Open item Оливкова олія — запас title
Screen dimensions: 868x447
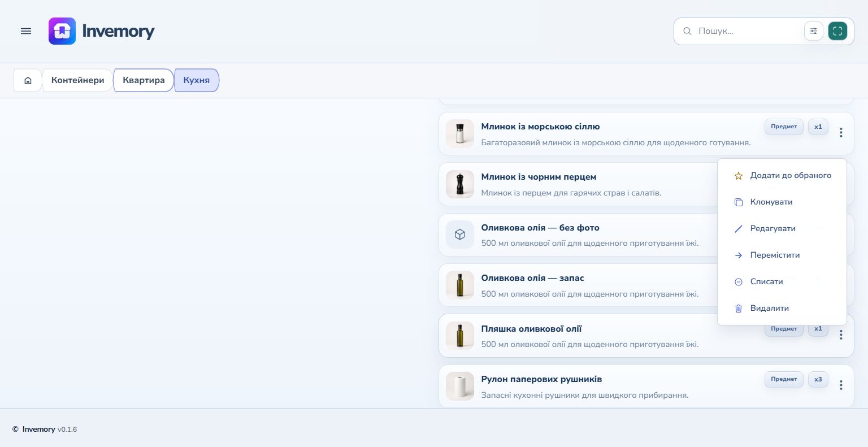[533, 278]
